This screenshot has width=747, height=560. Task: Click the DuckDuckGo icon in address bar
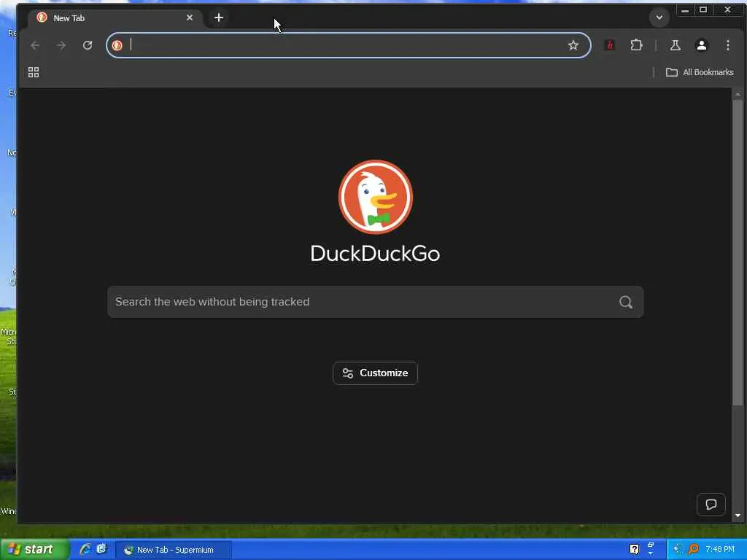click(x=117, y=45)
